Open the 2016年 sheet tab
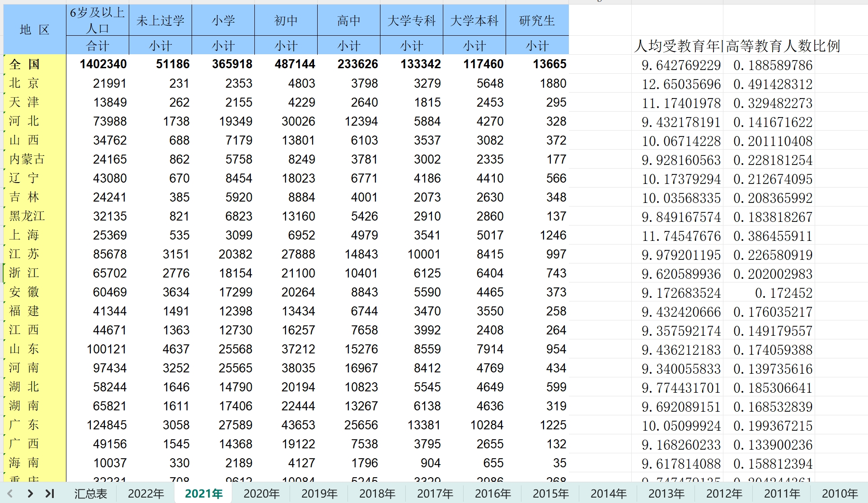 click(493, 493)
